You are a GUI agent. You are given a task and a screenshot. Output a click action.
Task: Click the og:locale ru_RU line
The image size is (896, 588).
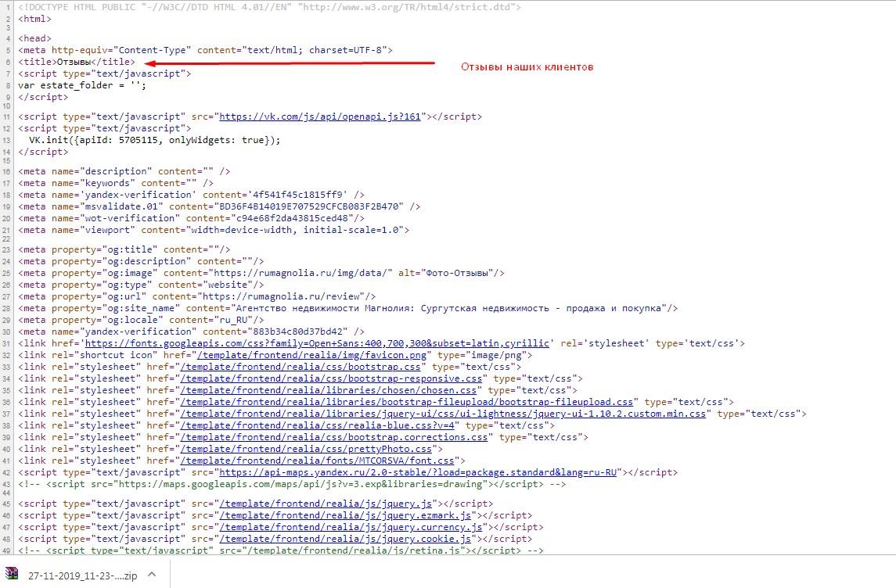click(141, 320)
